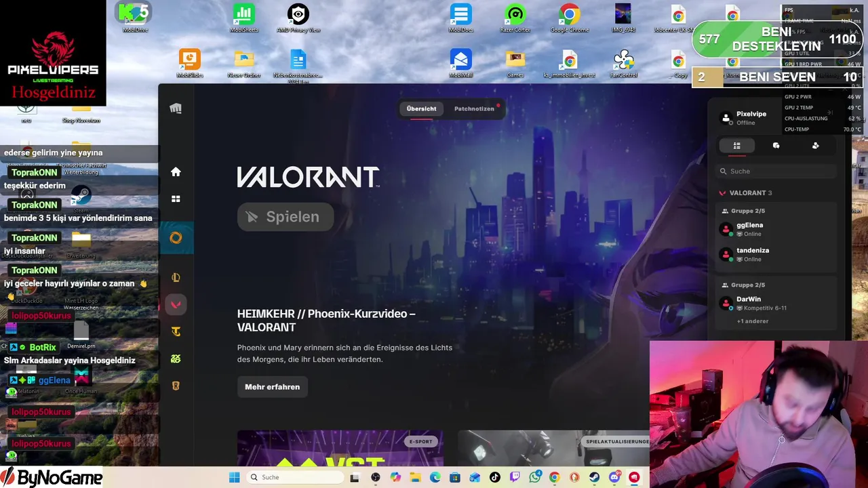Collapse the VALORANT 3 friends group
This screenshot has width=868, height=488.
tap(745, 193)
